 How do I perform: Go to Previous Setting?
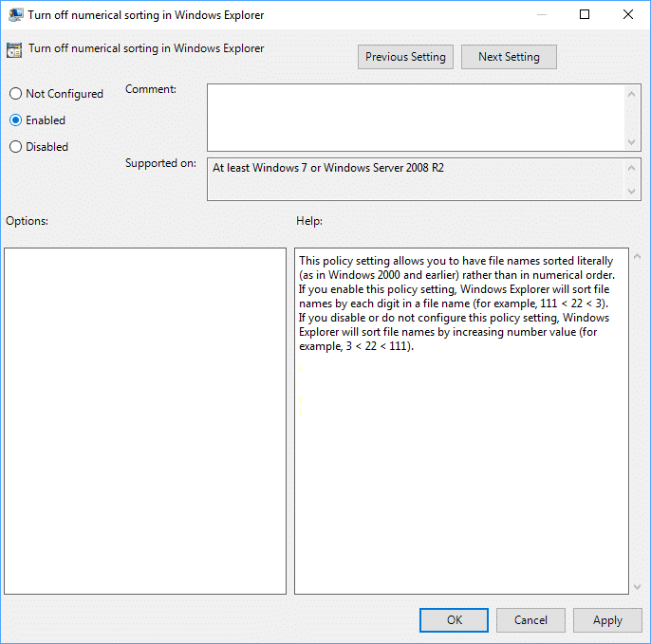405,57
